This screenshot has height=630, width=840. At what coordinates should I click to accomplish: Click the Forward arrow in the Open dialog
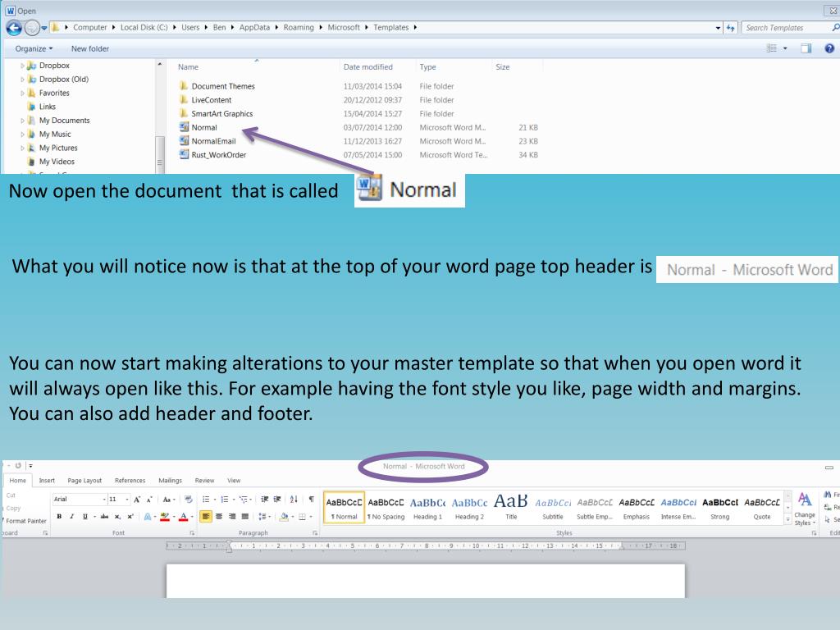point(32,28)
